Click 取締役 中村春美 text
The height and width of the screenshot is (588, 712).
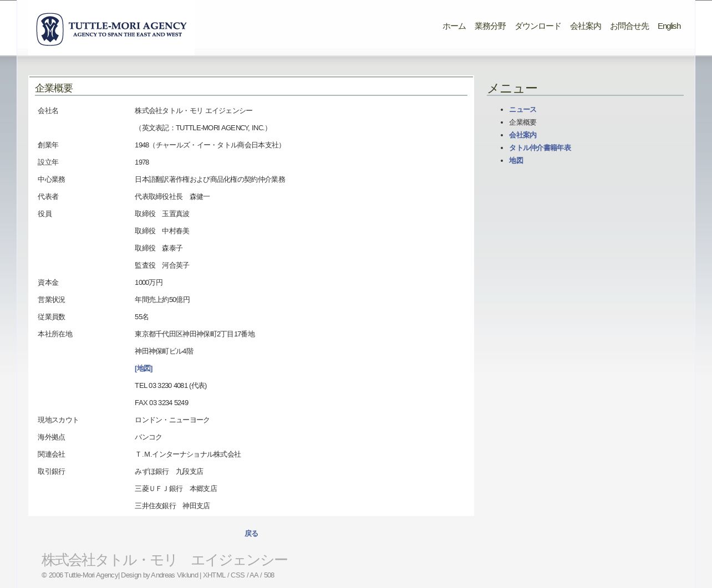click(162, 231)
